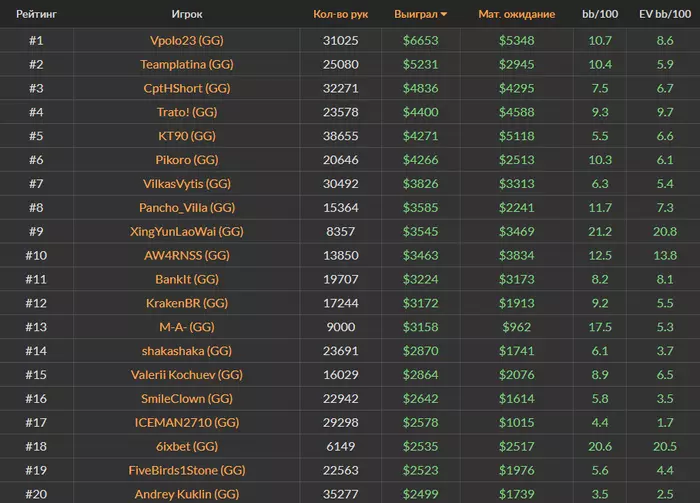Click the sort arrow beside Выиграл
Image resolution: width=700 pixels, height=503 pixels.
444,15
